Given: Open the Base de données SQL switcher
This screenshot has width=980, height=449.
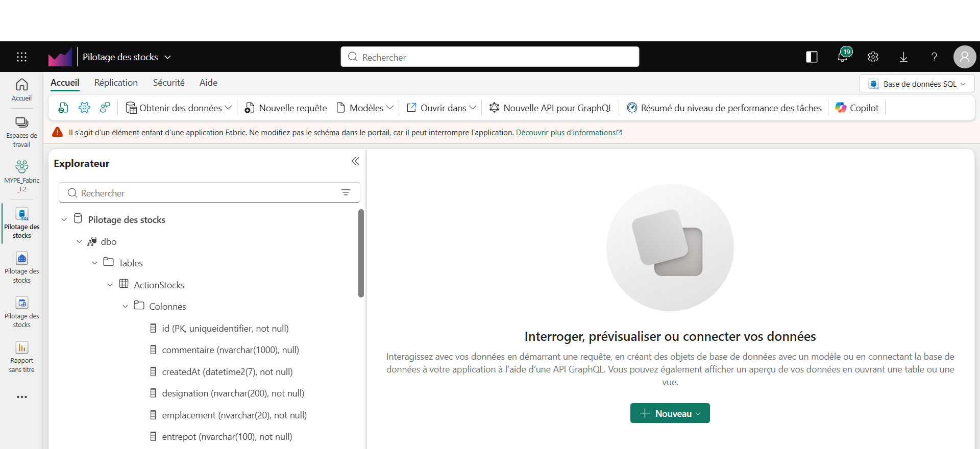Looking at the screenshot, I should pyautogui.click(x=917, y=84).
